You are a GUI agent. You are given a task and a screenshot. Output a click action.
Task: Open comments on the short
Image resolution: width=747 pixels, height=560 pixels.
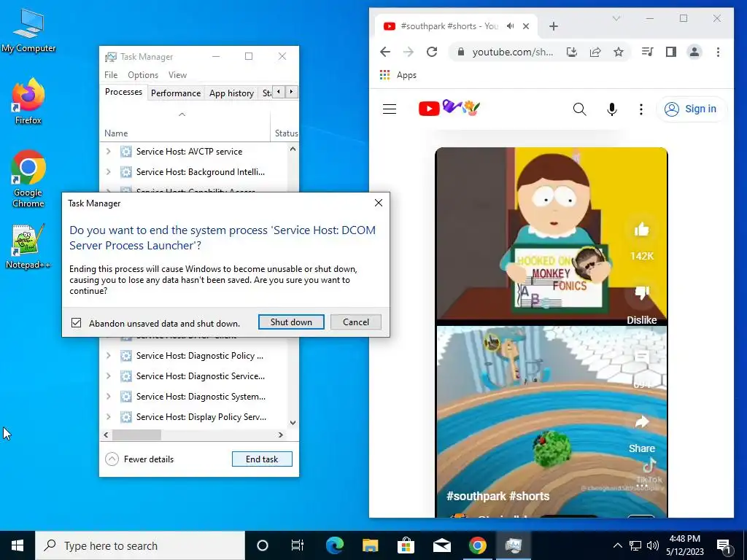pyautogui.click(x=642, y=357)
